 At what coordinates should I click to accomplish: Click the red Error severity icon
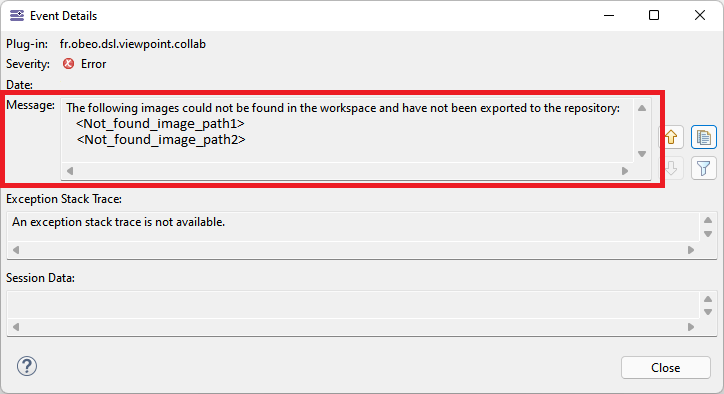(68, 64)
